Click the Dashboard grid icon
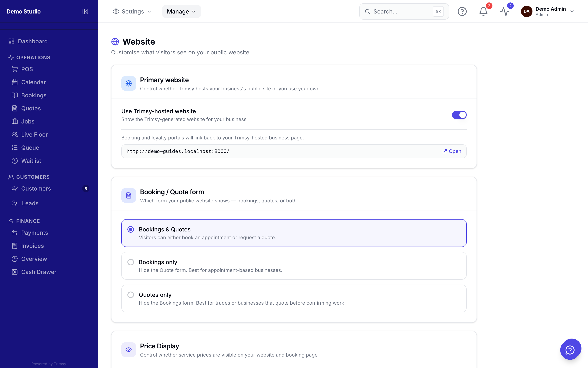588x368 pixels. (x=11, y=41)
